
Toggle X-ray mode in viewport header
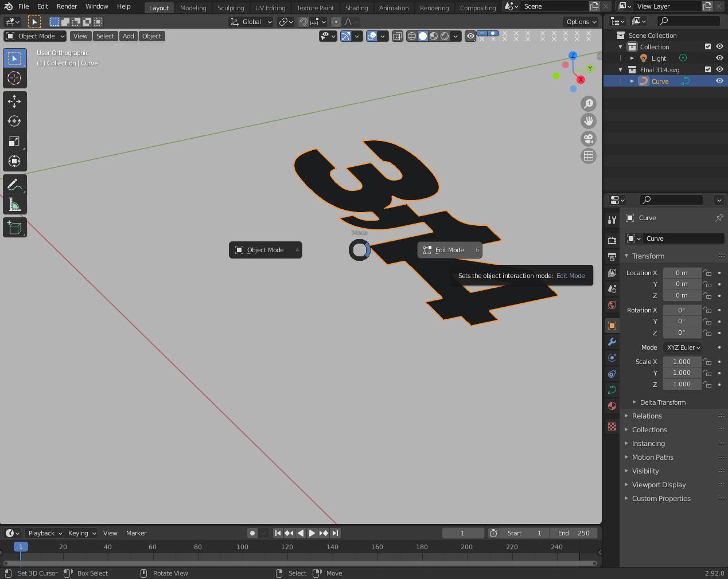pyautogui.click(x=398, y=36)
